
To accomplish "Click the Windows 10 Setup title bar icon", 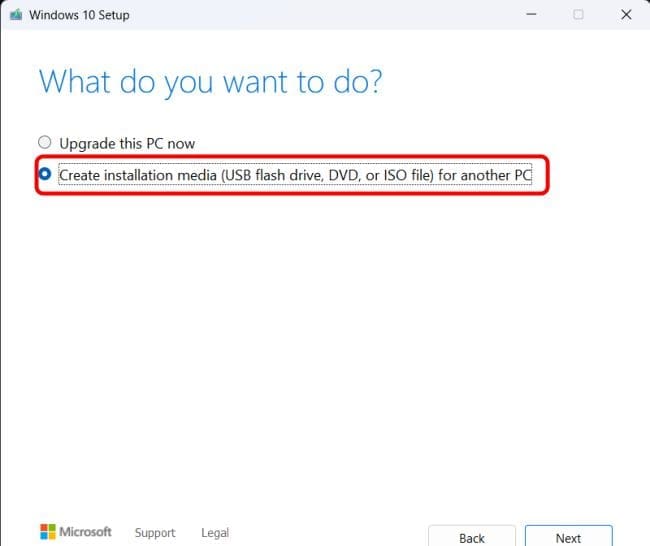I will tap(16, 15).
